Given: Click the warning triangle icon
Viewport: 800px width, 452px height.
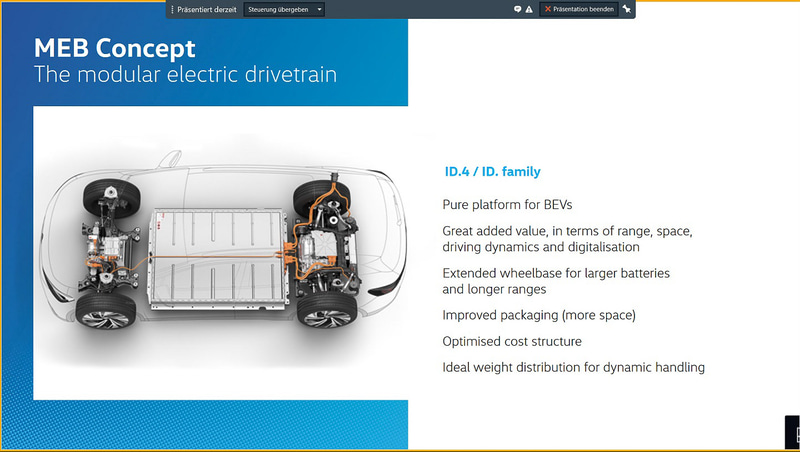Looking at the screenshot, I should pyautogui.click(x=529, y=9).
